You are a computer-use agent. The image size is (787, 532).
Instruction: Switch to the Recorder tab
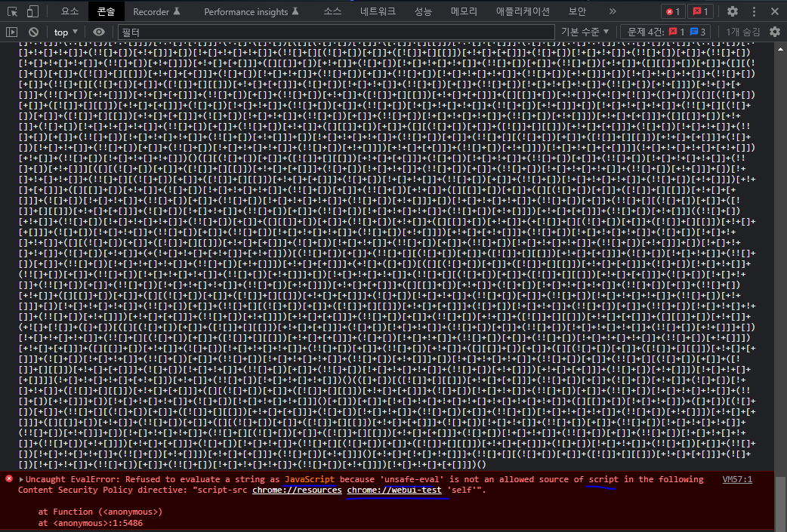(x=156, y=11)
